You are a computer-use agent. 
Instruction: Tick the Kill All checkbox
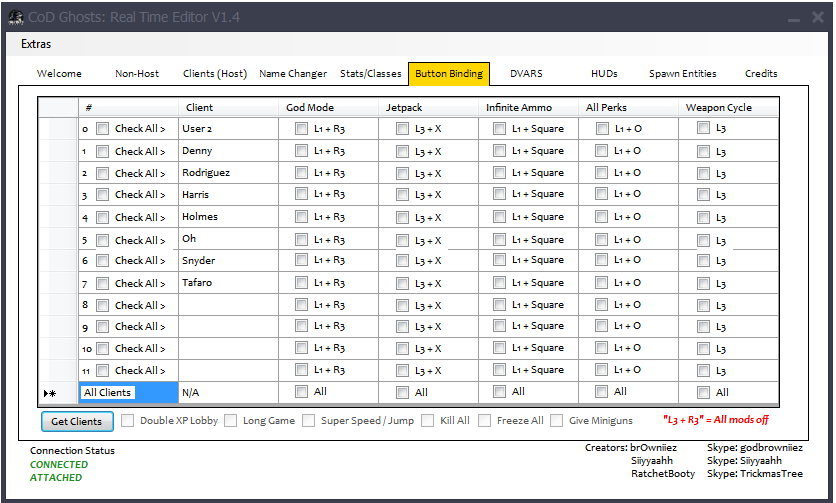point(428,420)
